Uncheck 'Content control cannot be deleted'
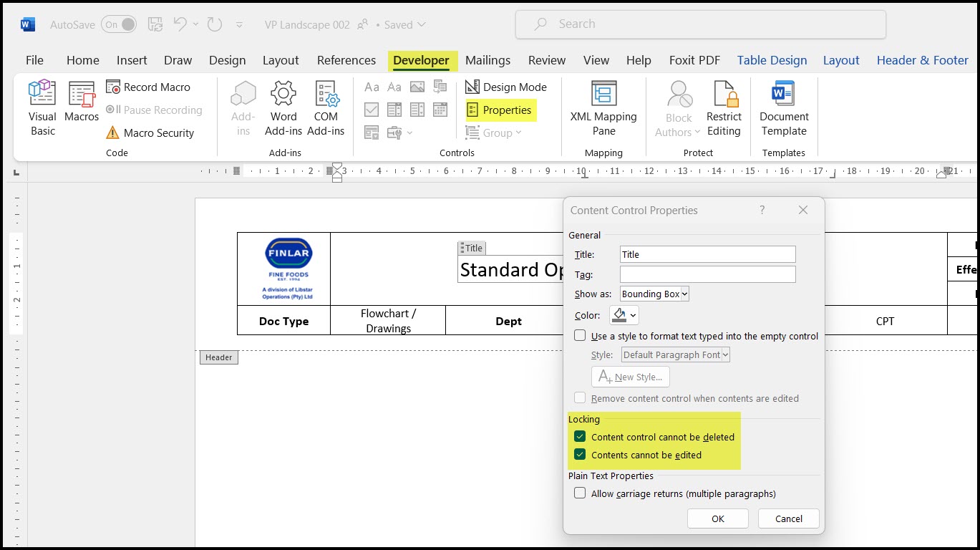The image size is (980, 550). (x=580, y=437)
